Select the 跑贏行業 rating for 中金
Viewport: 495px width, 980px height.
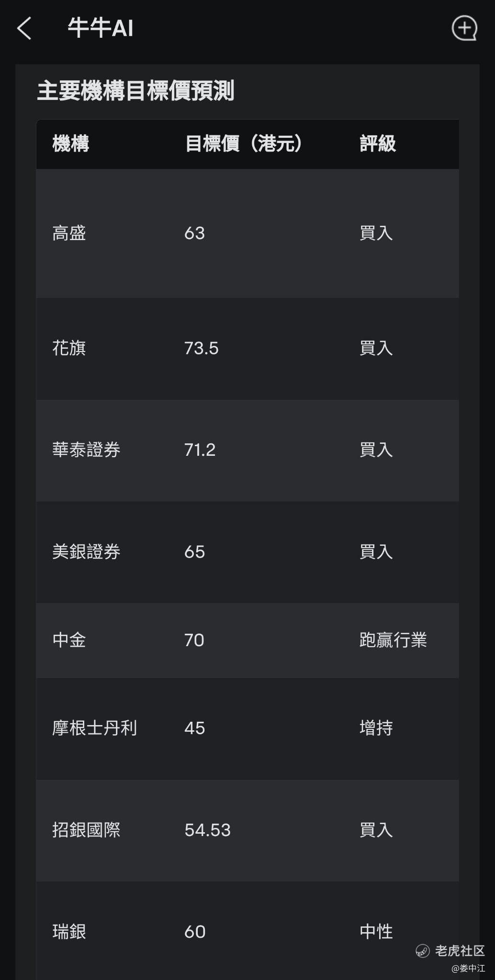[x=393, y=640]
